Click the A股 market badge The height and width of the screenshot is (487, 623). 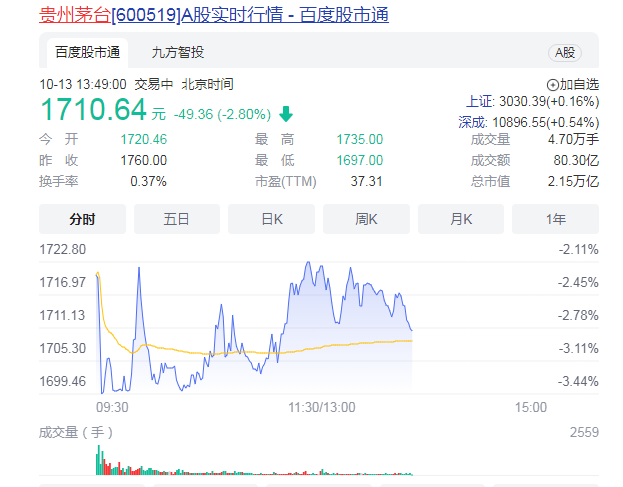point(564,52)
